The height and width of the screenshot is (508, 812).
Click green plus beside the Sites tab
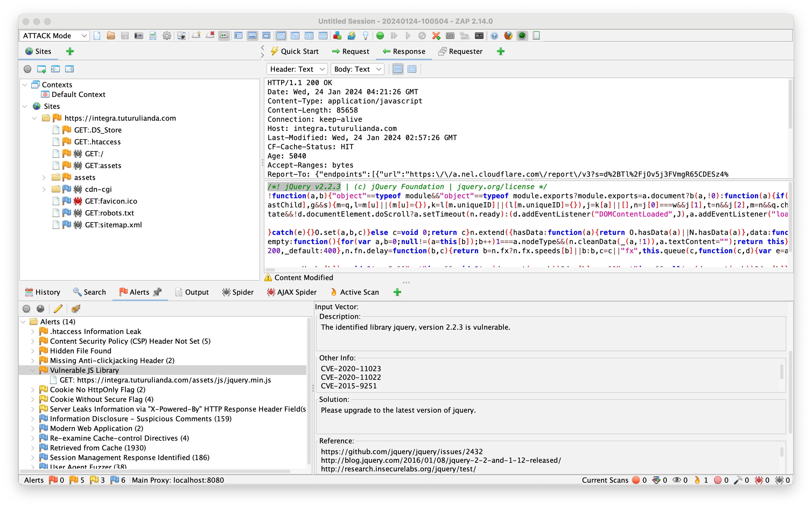tap(70, 51)
